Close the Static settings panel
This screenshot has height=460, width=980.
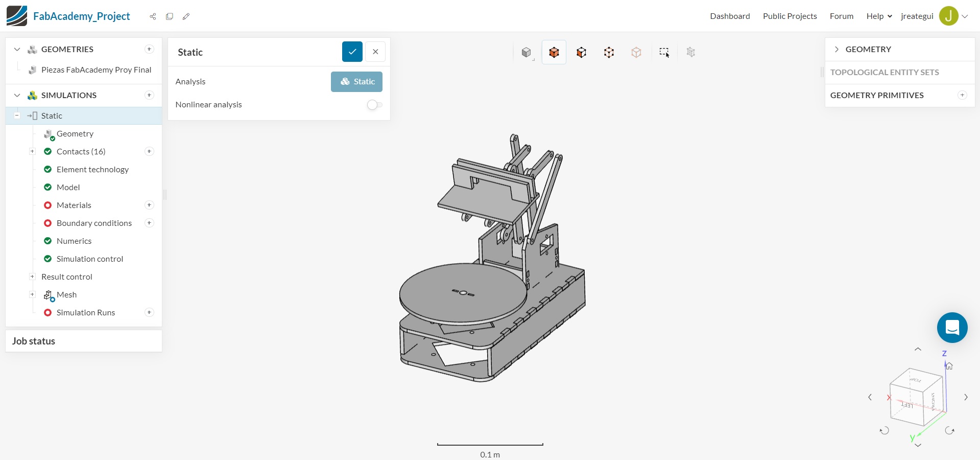pyautogui.click(x=375, y=52)
